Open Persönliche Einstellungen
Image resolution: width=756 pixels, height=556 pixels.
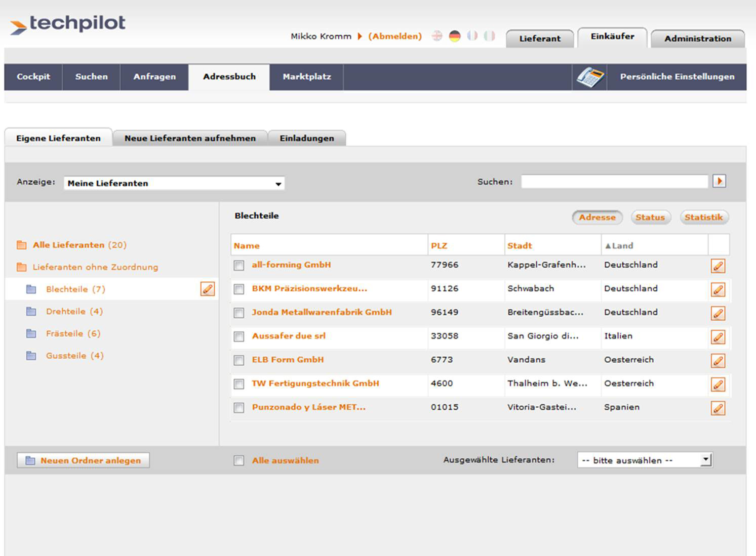pos(677,77)
